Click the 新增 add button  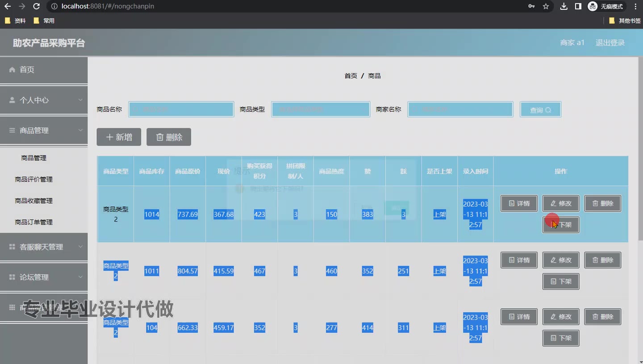point(119,137)
